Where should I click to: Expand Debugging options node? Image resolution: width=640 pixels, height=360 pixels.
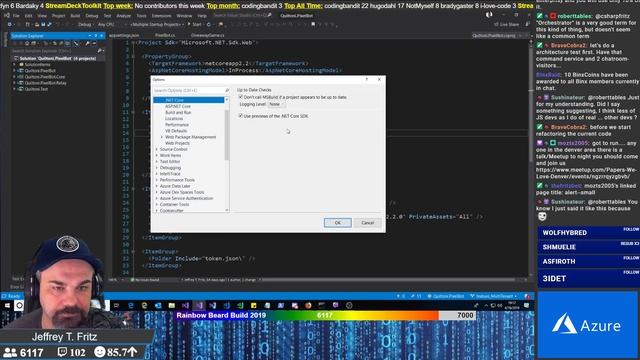[x=157, y=167]
